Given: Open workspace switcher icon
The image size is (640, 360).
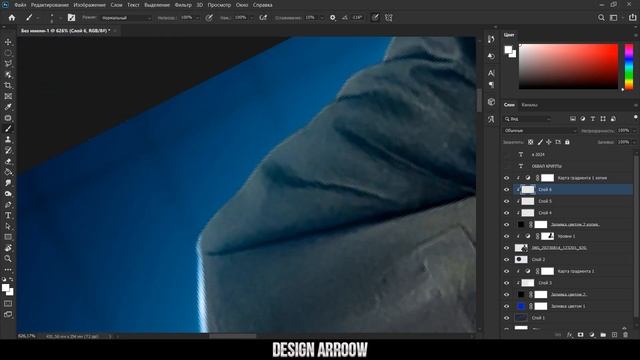Looking at the screenshot, I should (x=614, y=18).
